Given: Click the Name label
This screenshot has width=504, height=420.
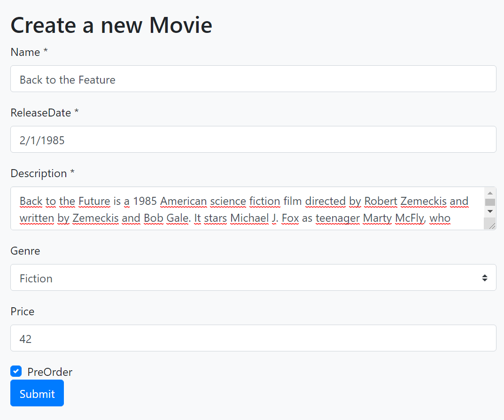Looking at the screenshot, I should pyautogui.click(x=25, y=52).
